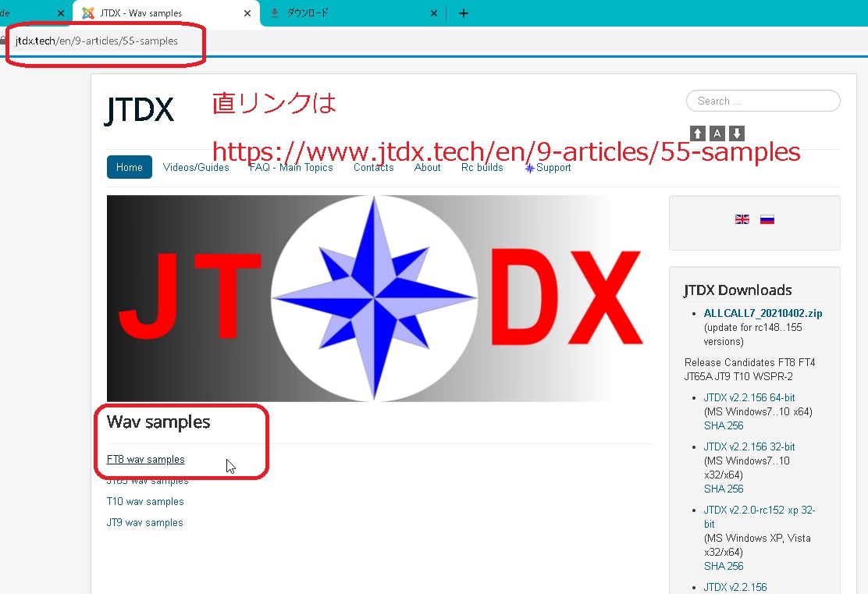Close the JTDX - Wav samples tab
868x594 pixels.
tap(247, 13)
